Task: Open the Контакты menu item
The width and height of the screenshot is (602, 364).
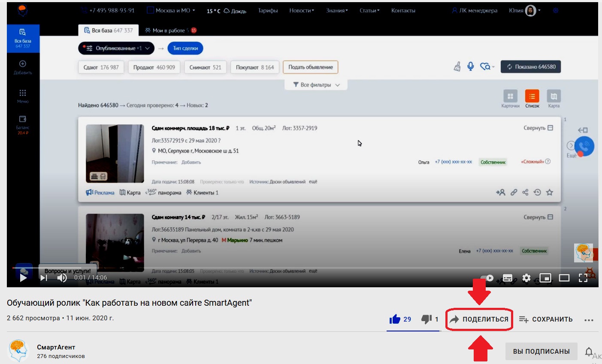Action: coord(403,10)
